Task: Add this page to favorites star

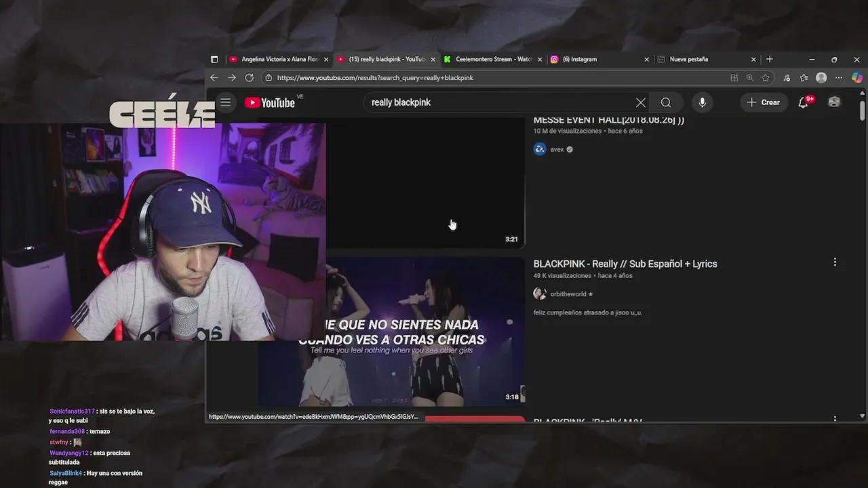Action: point(766,78)
